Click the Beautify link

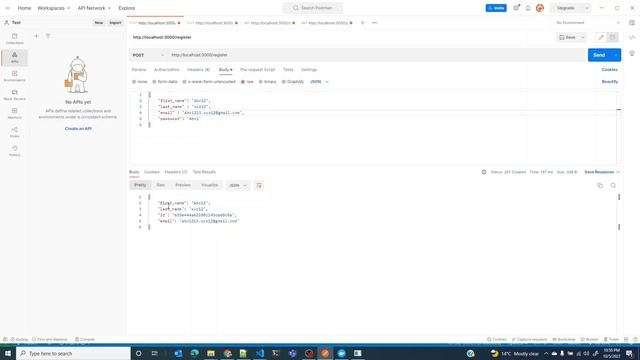coord(610,82)
